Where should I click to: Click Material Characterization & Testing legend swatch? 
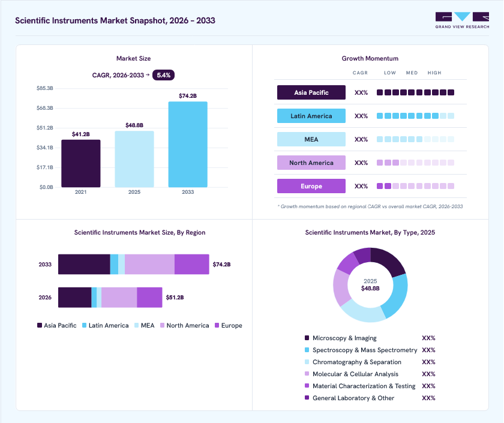307,386
